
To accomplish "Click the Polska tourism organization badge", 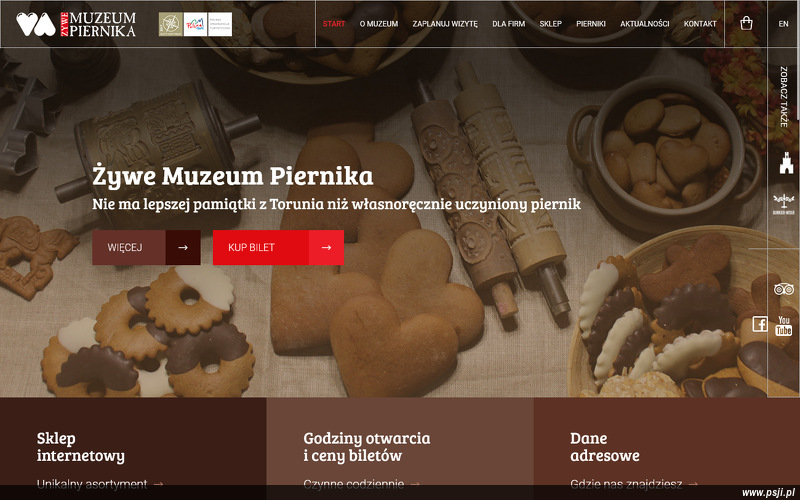I will coord(207,24).
